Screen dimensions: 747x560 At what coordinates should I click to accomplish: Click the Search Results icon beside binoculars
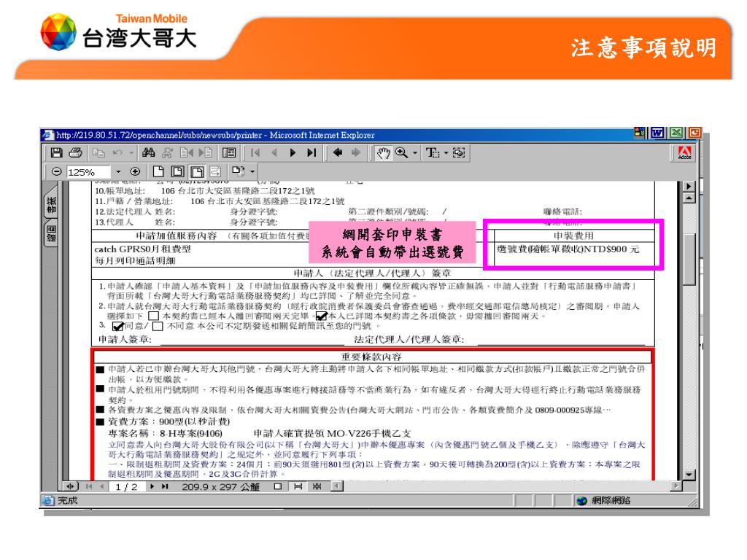pos(167,153)
